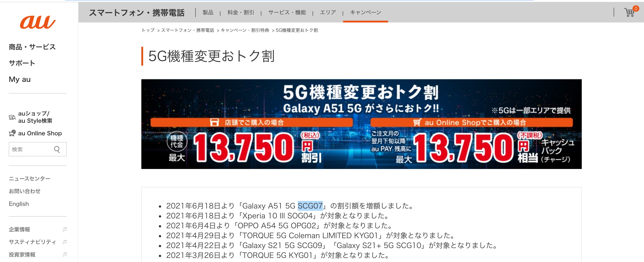The width and height of the screenshot is (644, 262).
Task: Open the 製品 menu
Action: [x=208, y=13]
